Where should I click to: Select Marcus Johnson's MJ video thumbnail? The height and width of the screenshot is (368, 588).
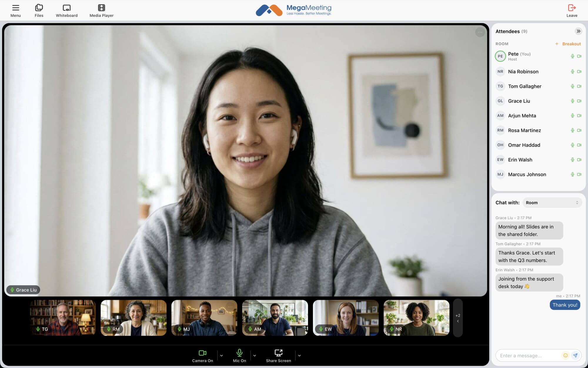[204, 318]
